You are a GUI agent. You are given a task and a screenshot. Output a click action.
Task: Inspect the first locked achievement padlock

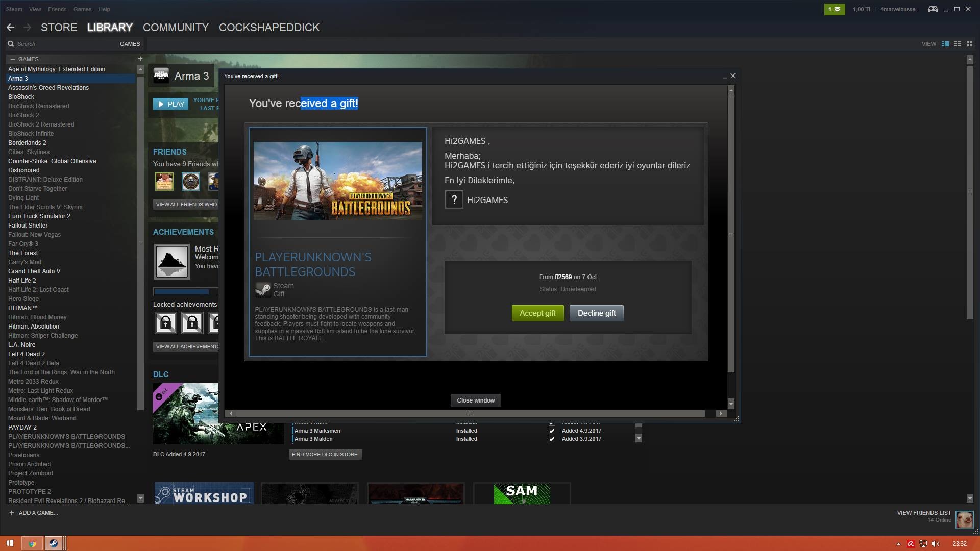165,323
